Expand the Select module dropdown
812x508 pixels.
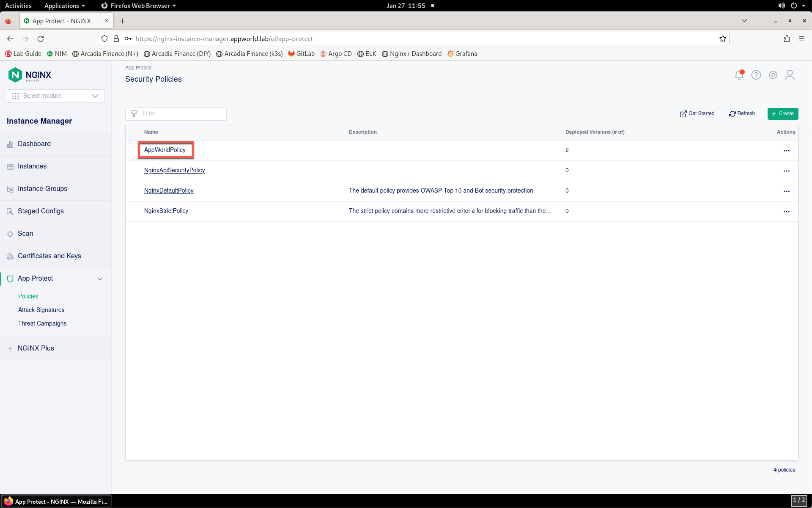[56, 96]
